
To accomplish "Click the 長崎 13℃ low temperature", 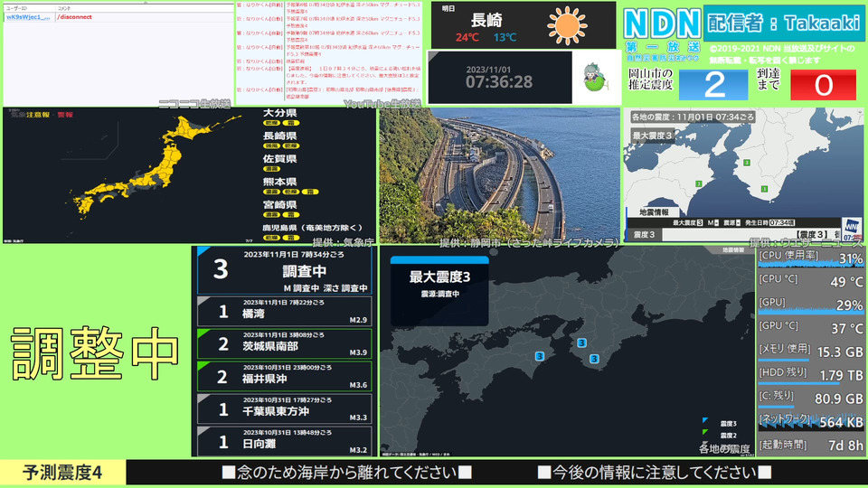I will click(505, 38).
